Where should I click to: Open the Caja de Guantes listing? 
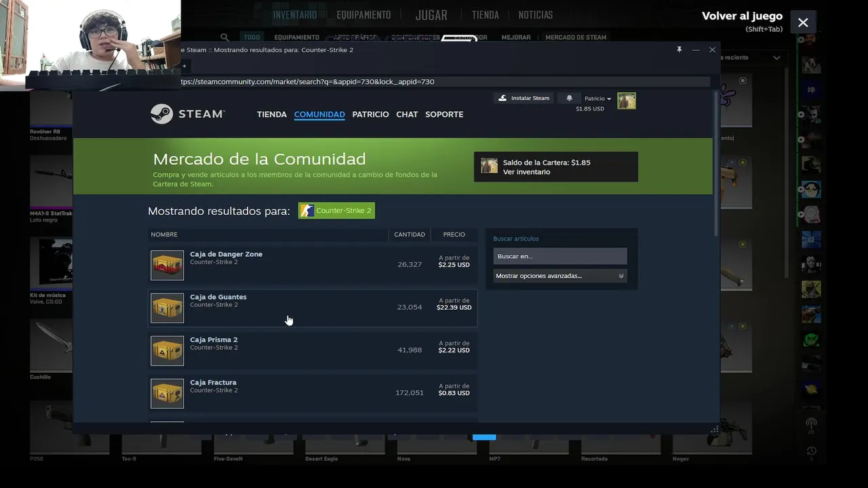[x=313, y=308]
